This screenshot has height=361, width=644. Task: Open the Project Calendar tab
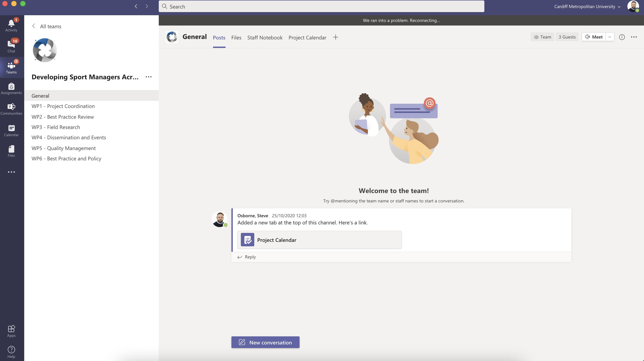[307, 37]
